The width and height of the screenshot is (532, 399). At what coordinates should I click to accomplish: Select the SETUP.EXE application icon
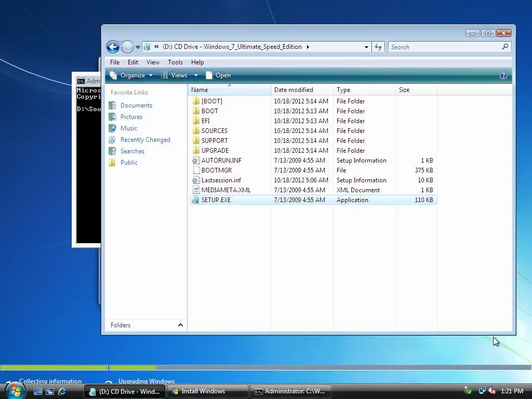click(x=196, y=200)
